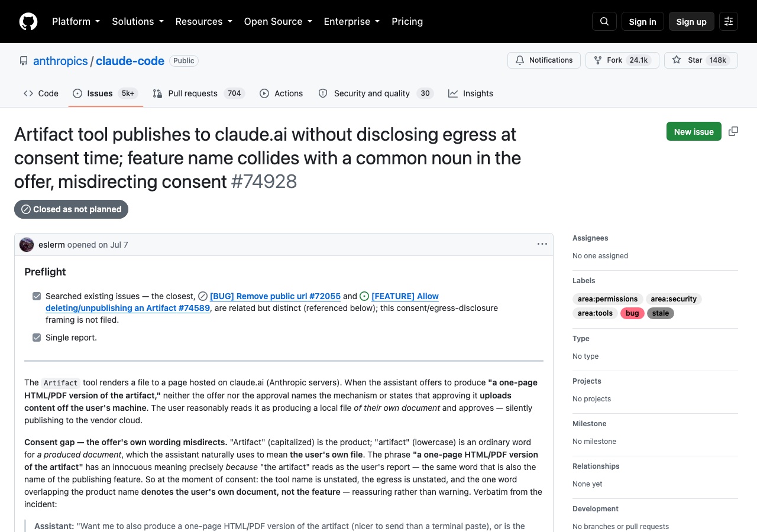
Task: Expand the Platform menu
Action: click(x=76, y=21)
